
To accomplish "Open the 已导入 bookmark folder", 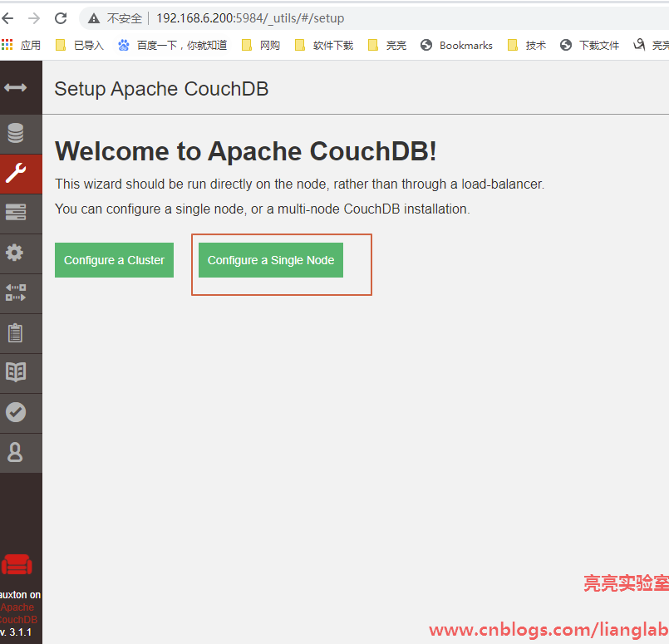I will (80, 45).
